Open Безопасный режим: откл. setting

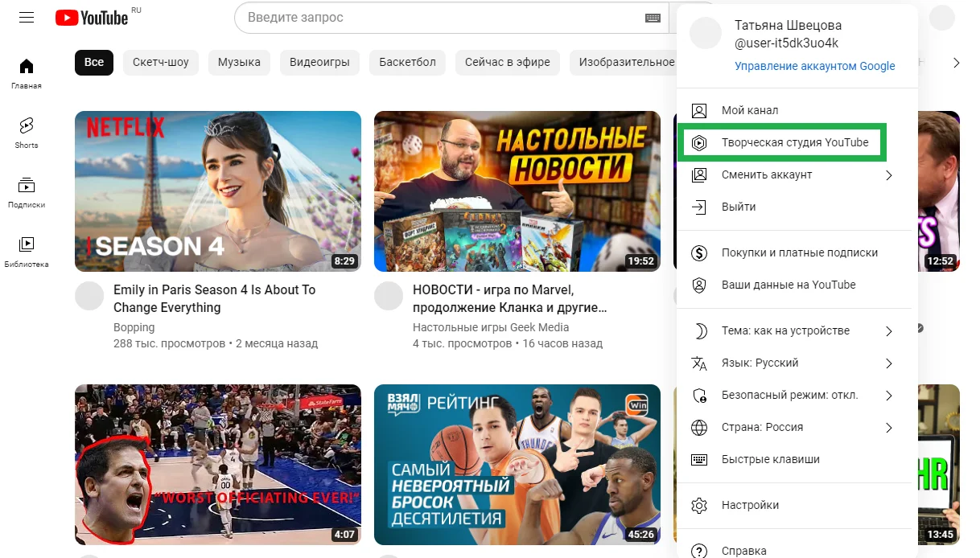click(x=789, y=395)
